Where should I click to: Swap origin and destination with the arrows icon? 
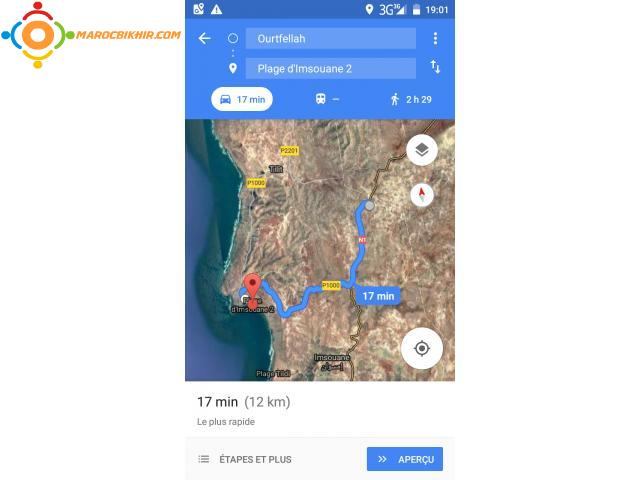pyautogui.click(x=436, y=67)
